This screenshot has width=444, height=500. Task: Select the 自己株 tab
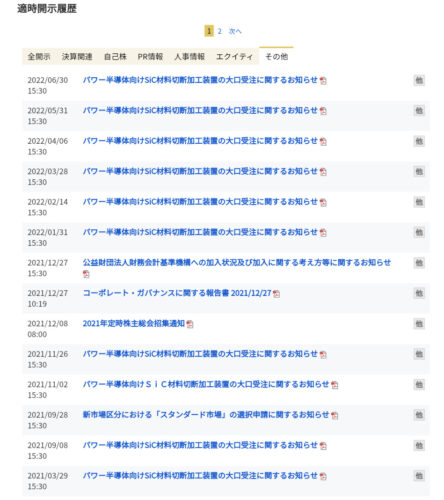pos(115,57)
